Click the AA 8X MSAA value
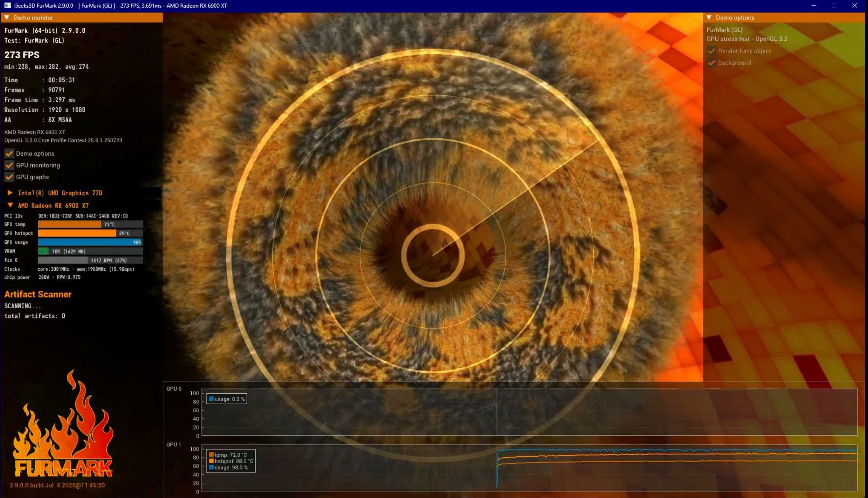The image size is (868, 498). pyautogui.click(x=60, y=120)
